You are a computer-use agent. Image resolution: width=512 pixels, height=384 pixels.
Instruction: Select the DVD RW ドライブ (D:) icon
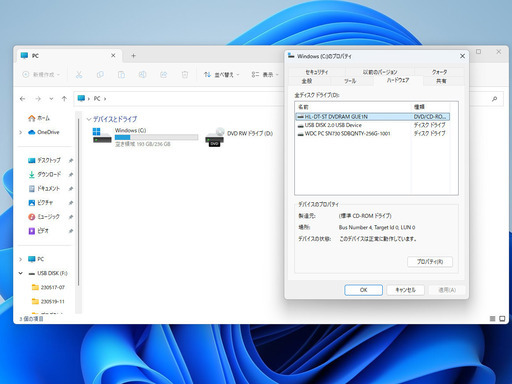(215, 137)
